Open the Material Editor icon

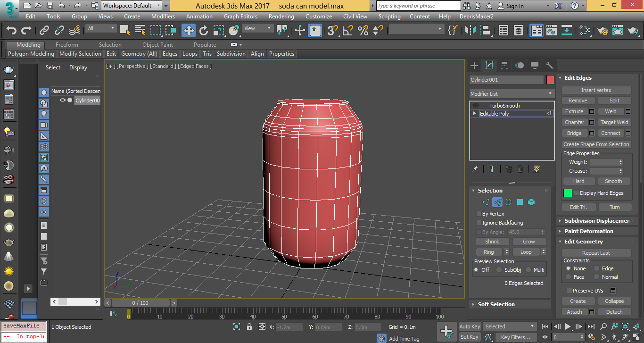[585, 30]
